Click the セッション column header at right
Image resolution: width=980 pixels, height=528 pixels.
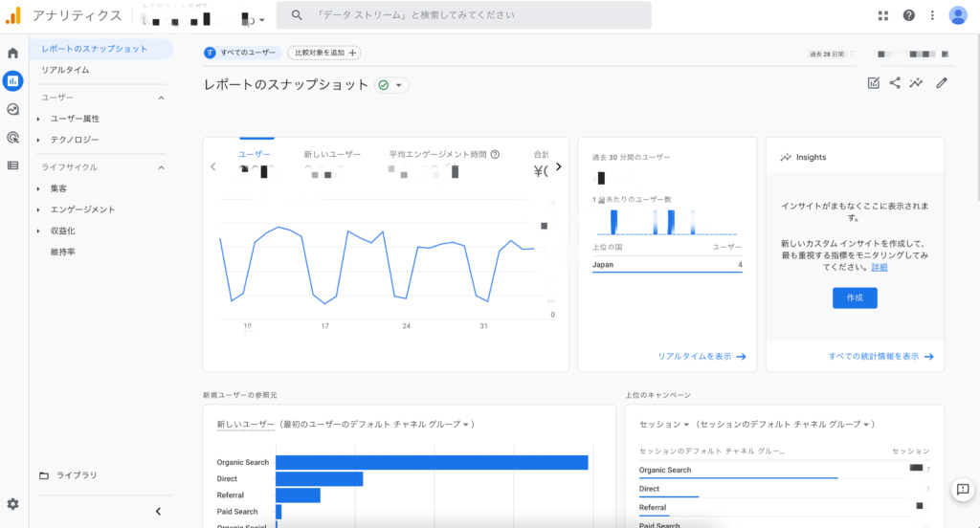click(911, 451)
